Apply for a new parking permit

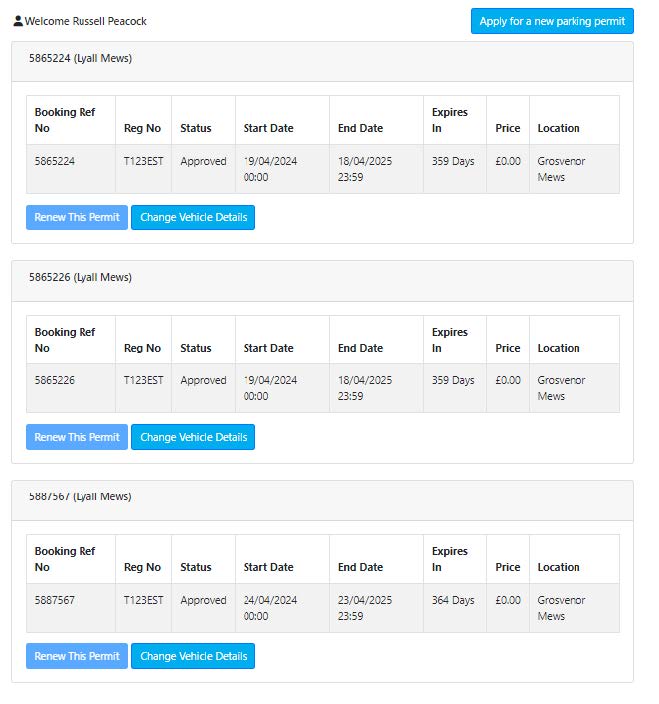(x=552, y=21)
